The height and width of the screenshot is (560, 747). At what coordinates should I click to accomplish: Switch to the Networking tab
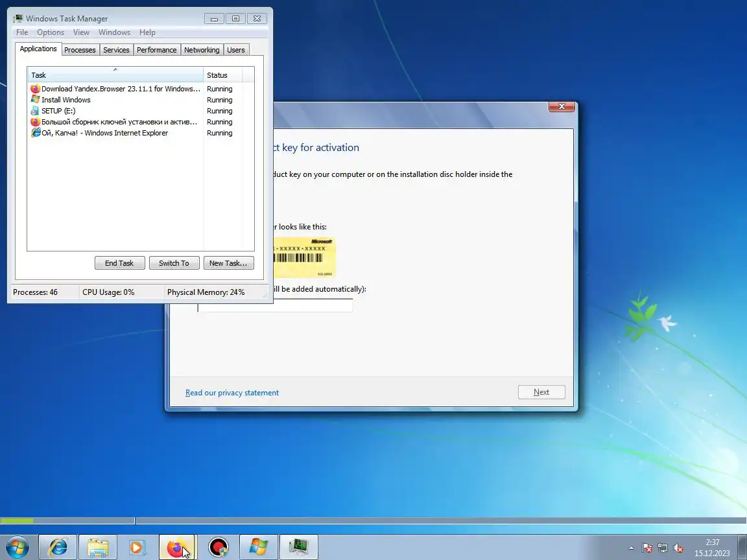click(x=202, y=50)
